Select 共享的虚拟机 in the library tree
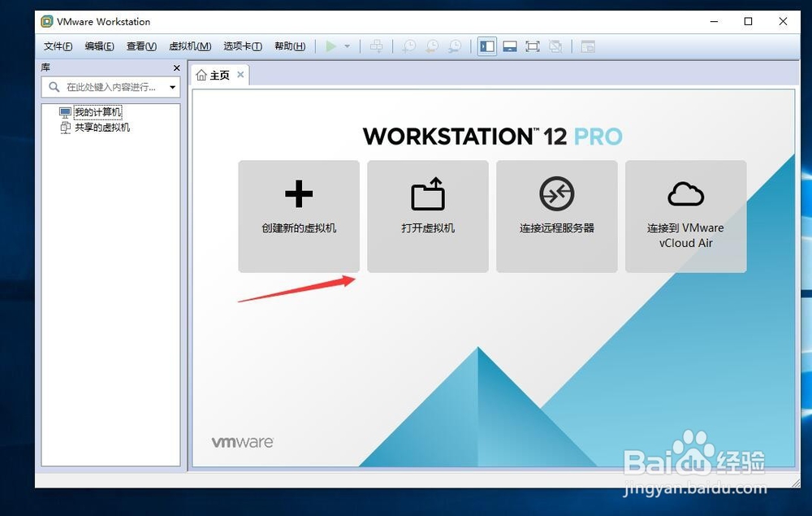 (102, 128)
